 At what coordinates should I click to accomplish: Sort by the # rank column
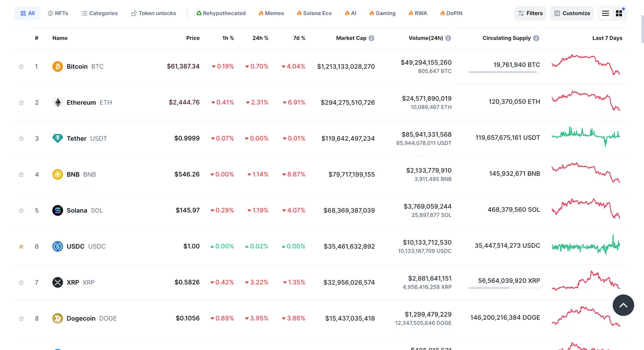[36, 38]
